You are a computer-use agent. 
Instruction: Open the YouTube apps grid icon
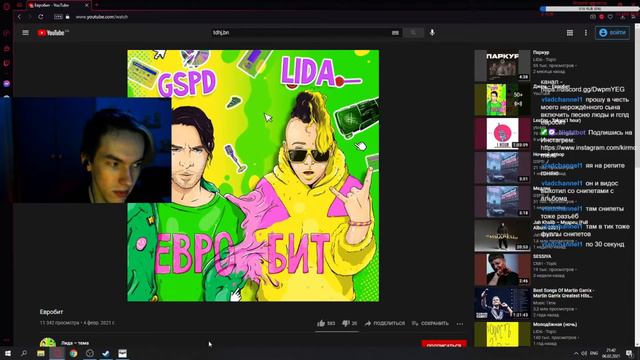point(570,33)
